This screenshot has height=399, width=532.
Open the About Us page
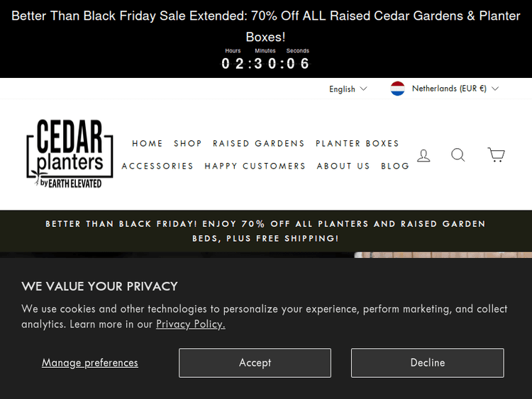pyautogui.click(x=343, y=166)
